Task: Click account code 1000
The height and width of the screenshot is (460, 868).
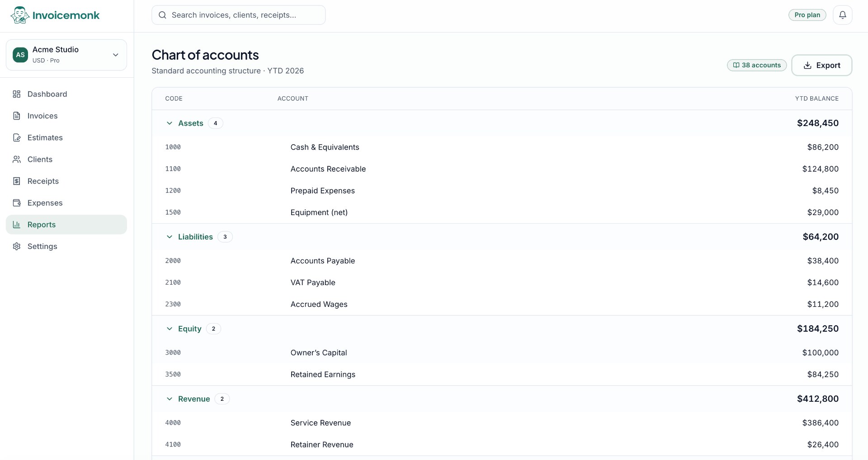Action: 173,147
